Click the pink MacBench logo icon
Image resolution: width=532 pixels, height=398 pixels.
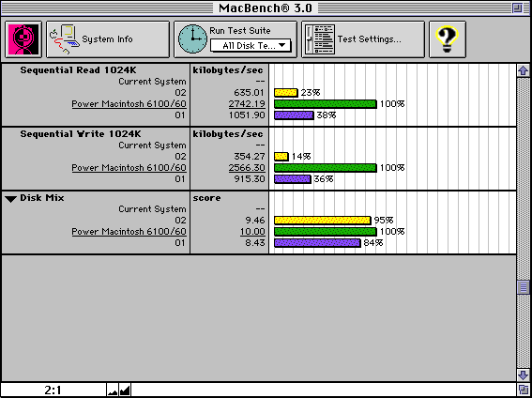coord(23,39)
